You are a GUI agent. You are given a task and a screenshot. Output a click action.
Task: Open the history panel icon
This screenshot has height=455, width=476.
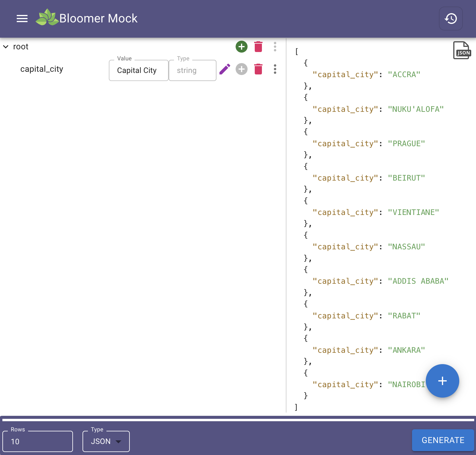click(x=451, y=19)
